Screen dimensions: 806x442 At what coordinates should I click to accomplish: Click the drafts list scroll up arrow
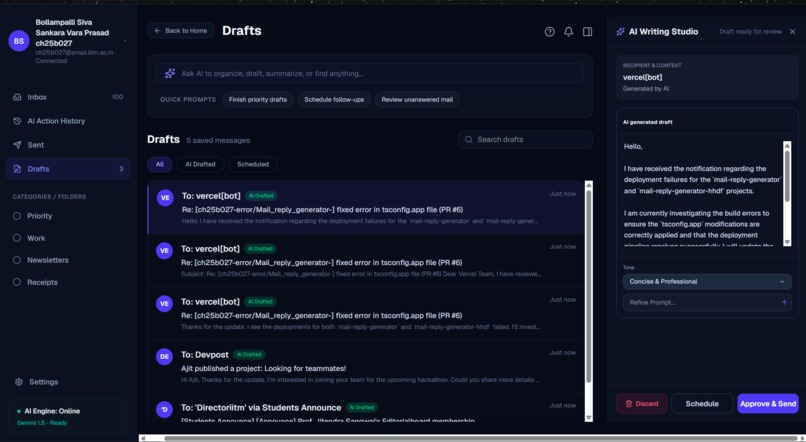(x=589, y=185)
